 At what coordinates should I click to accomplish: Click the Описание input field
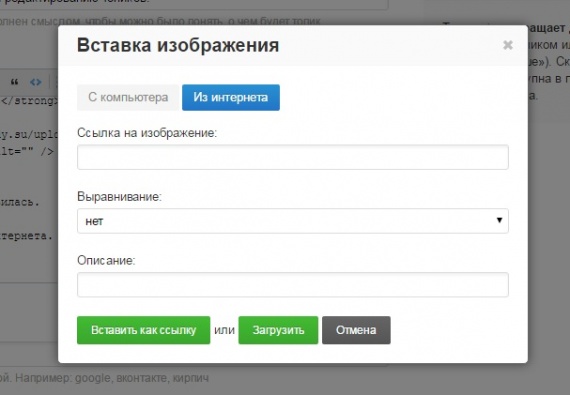293,285
